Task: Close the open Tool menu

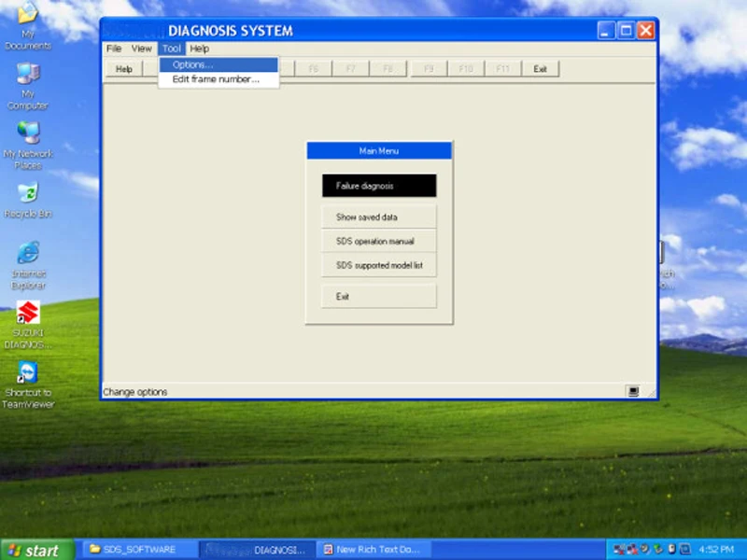Action: [172, 49]
